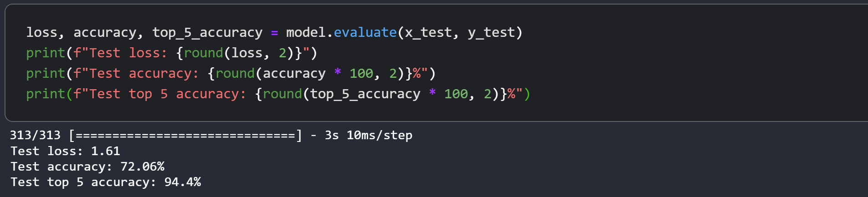The height and width of the screenshot is (197, 868).
Task: Click the top_5_accuracy variable on first line
Action: tap(207, 33)
